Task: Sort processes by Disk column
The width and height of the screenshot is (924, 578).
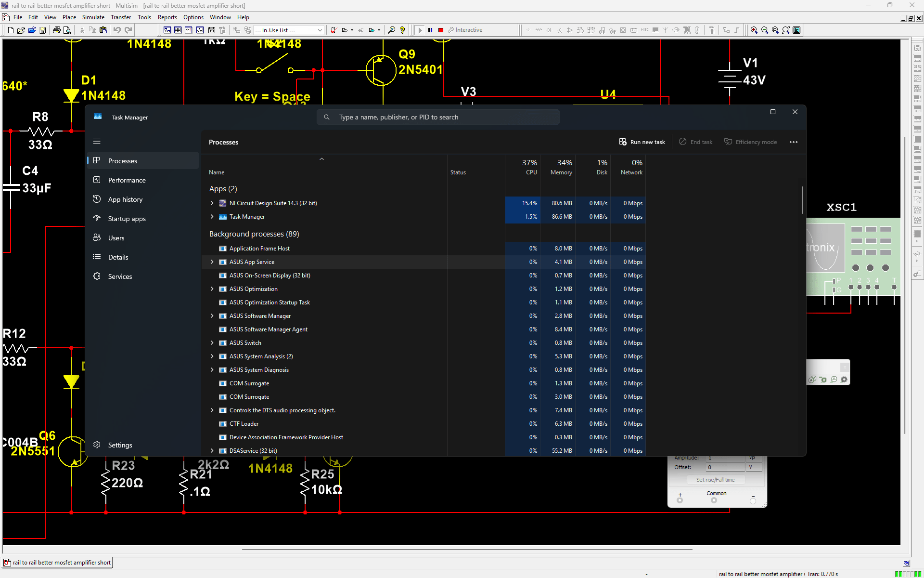Action: (593, 167)
